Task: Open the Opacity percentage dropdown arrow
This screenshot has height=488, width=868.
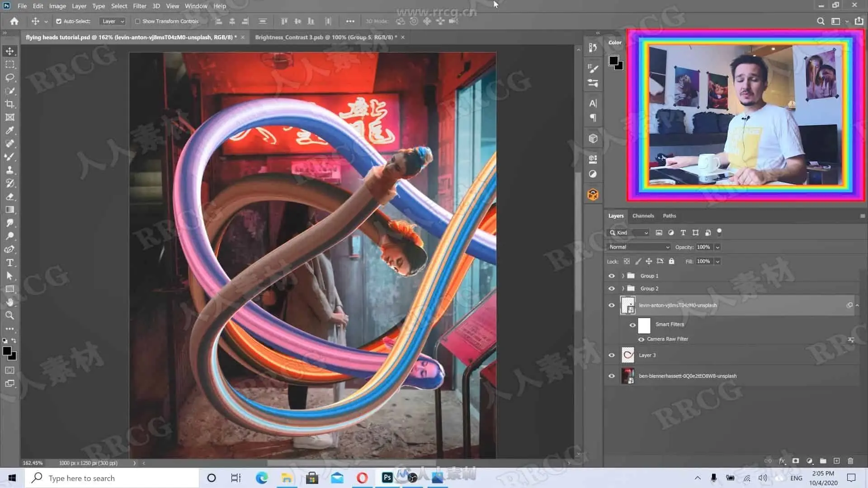Action: click(x=717, y=247)
